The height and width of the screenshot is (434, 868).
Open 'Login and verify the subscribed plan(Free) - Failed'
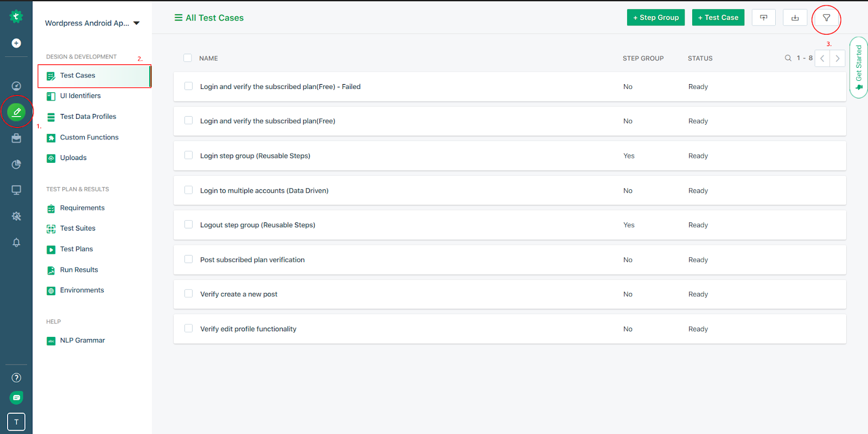tap(280, 87)
